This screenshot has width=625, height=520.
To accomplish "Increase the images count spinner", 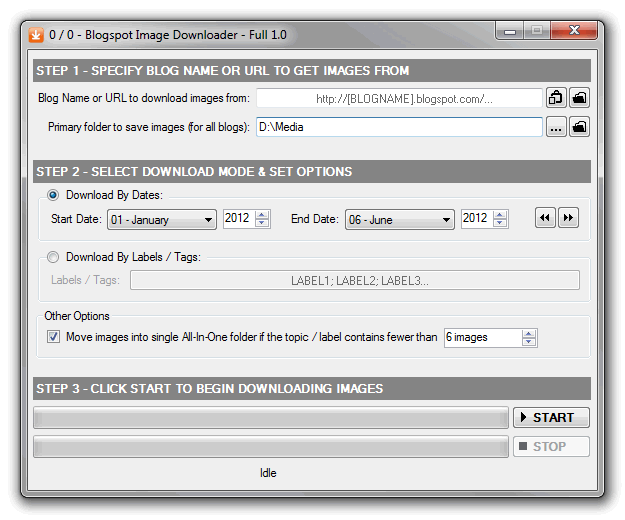I will (x=529, y=334).
